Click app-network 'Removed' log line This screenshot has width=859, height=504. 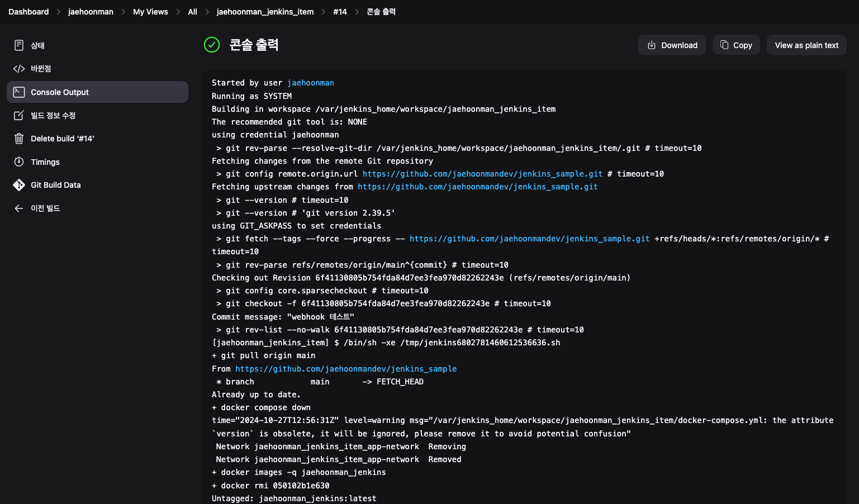[339, 459]
